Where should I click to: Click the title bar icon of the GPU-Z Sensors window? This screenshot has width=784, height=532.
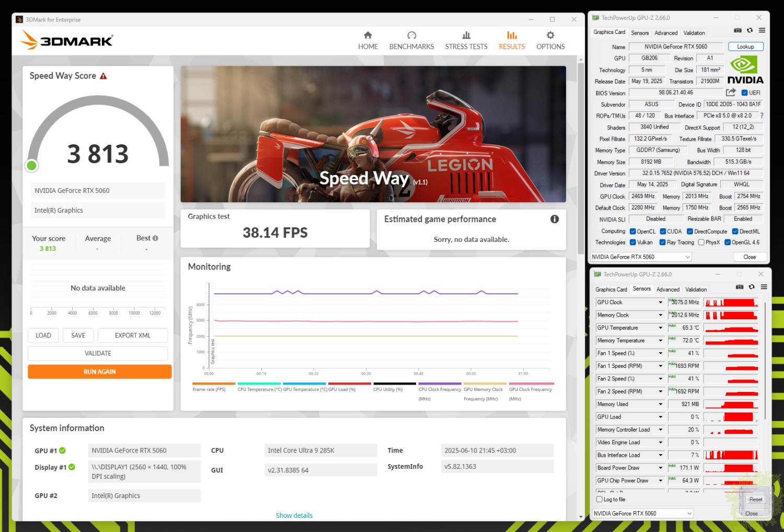pos(598,274)
